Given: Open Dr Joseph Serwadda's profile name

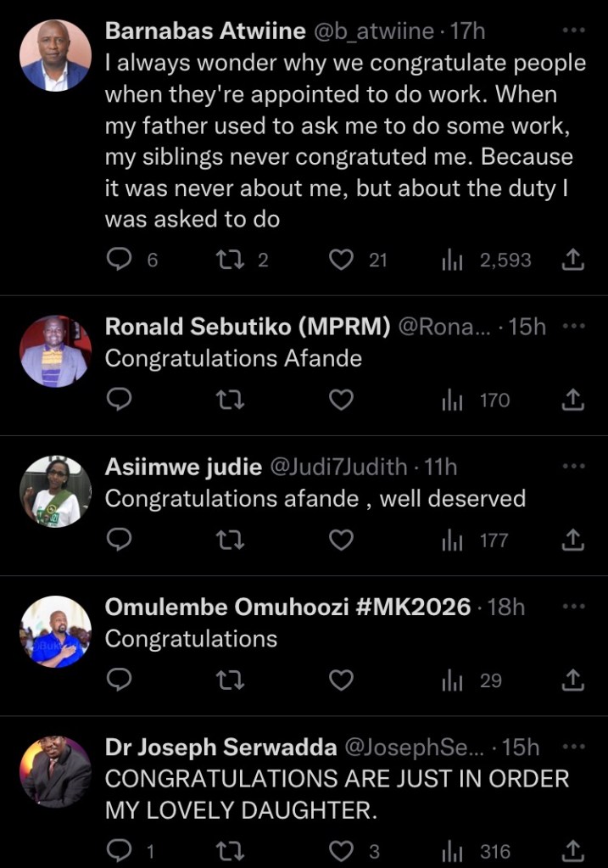Looking at the screenshot, I should 220,747.
